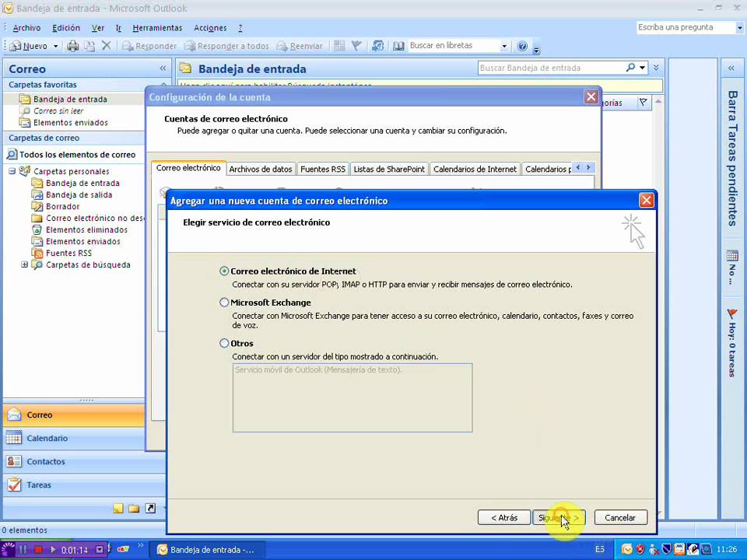The height and width of the screenshot is (560, 747).
Task: Open Nuevo dropdown arrow
Action: (x=55, y=46)
